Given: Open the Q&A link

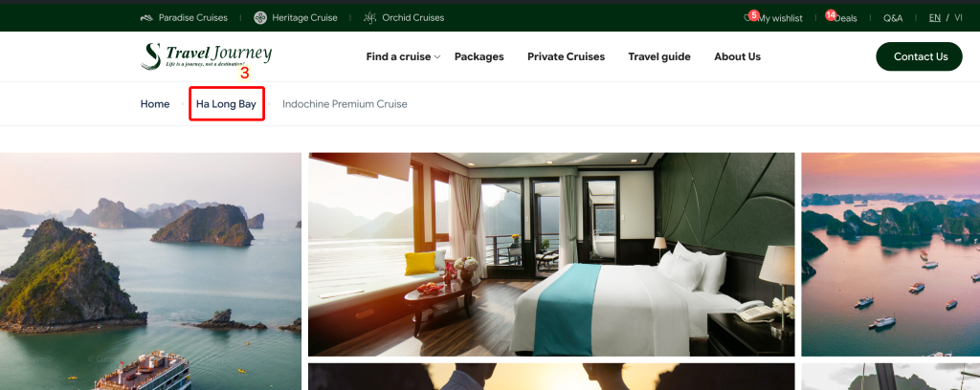Looking at the screenshot, I should 893,18.
